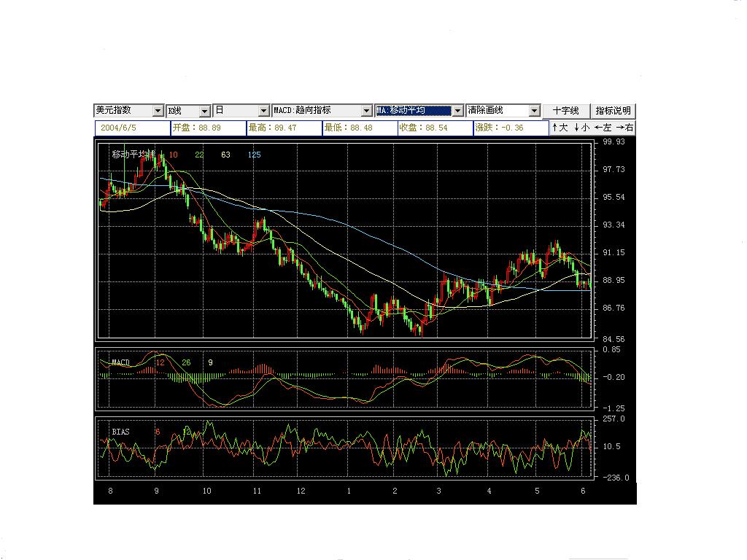
Task: Shift chart with ←左 button
Action: (x=603, y=128)
